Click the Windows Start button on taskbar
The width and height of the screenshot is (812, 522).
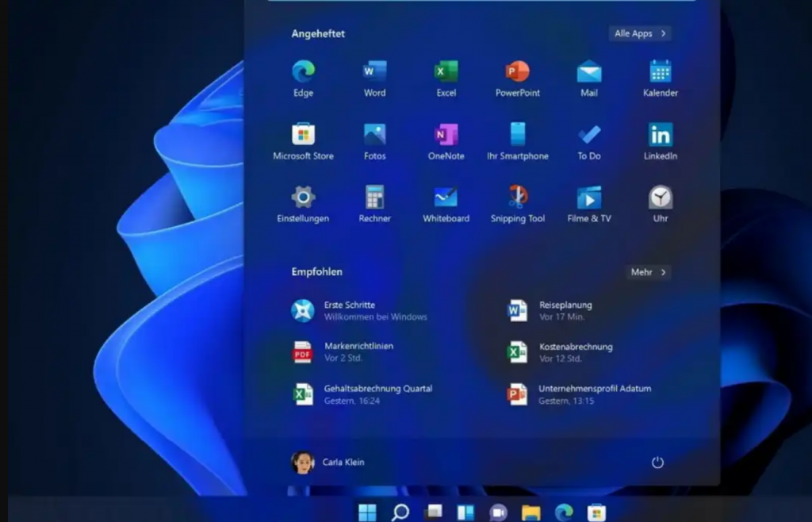point(367,512)
